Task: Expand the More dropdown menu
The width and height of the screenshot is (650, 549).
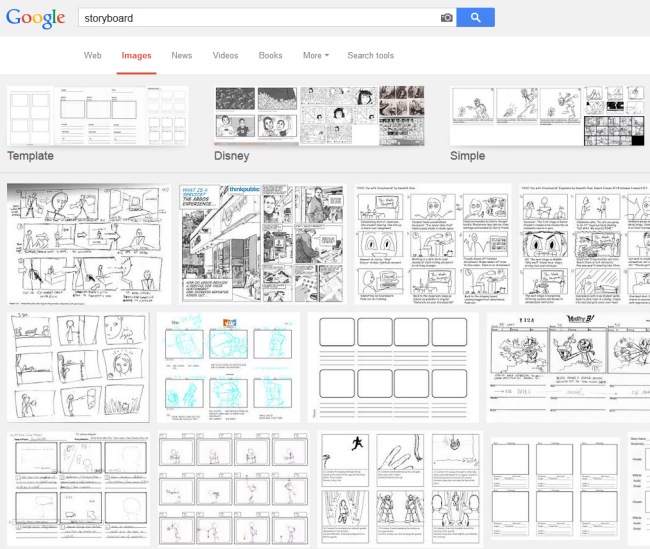Action: point(316,56)
